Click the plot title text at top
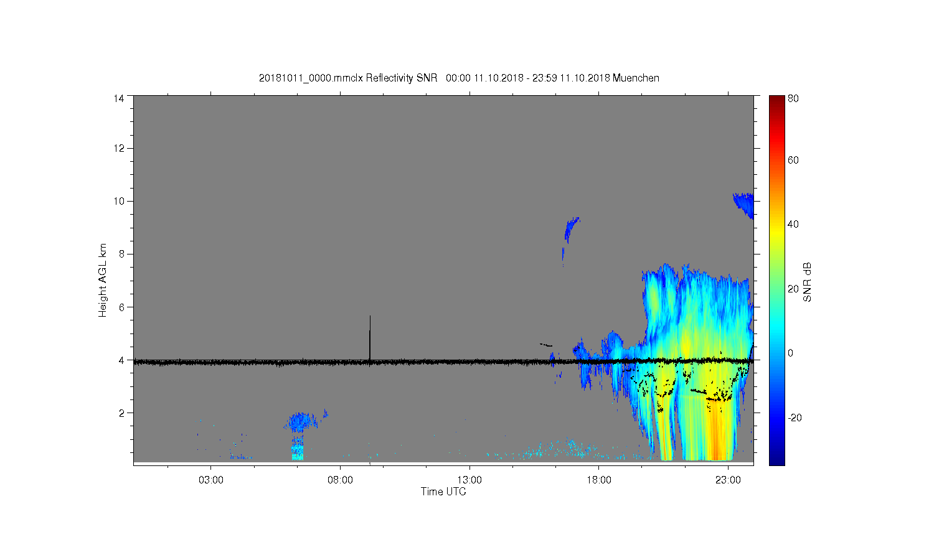The image size is (934, 560). pos(459,78)
